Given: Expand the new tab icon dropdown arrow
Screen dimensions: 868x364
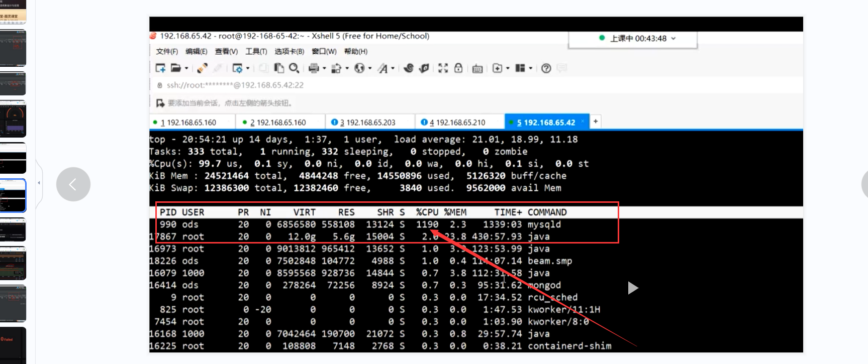Looking at the screenshot, I should click(x=508, y=68).
